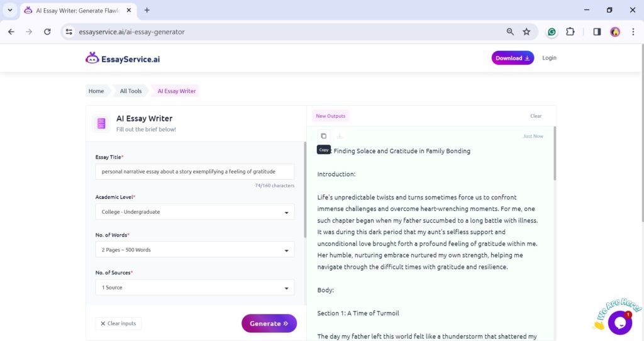Clear the outputs panel
This screenshot has height=341, width=644.
click(x=536, y=116)
